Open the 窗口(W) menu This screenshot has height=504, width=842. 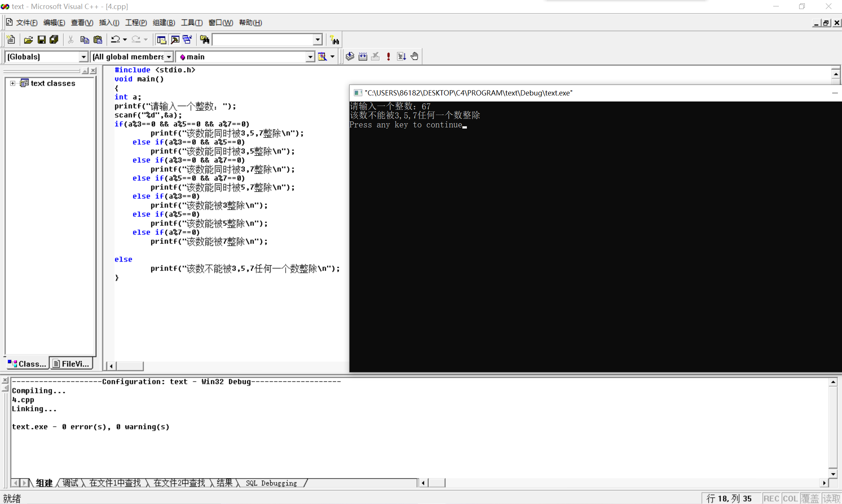point(221,23)
